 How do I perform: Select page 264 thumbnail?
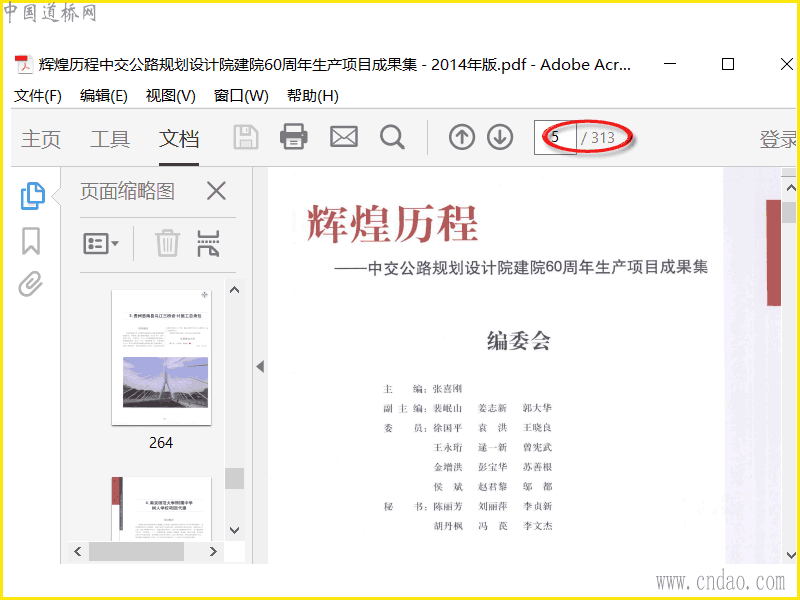click(161, 358)
